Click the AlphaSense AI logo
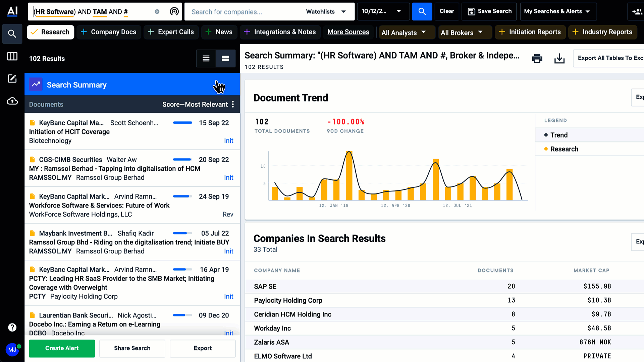Viewport: 644px width, 362px height. pyautogui.click(x=12, y=11)
